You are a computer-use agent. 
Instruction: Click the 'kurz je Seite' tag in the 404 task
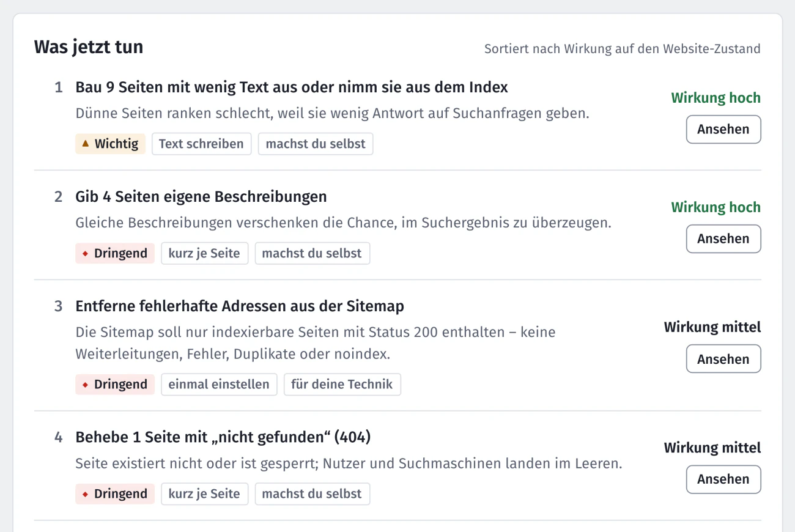204,494
